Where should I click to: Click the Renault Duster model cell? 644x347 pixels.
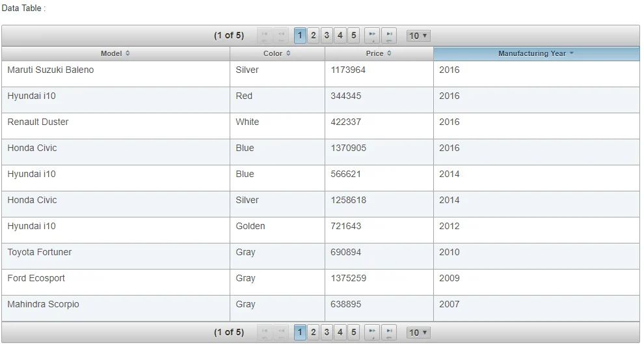[116, 126]
